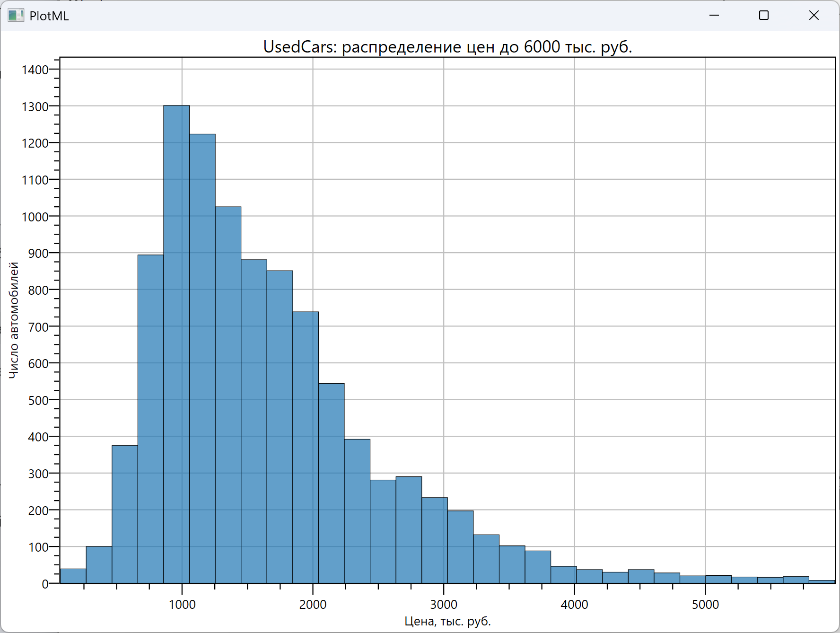Click the y-axis tick label 700
The height and width of the screenshot is (633, 840).
point(38,327)
